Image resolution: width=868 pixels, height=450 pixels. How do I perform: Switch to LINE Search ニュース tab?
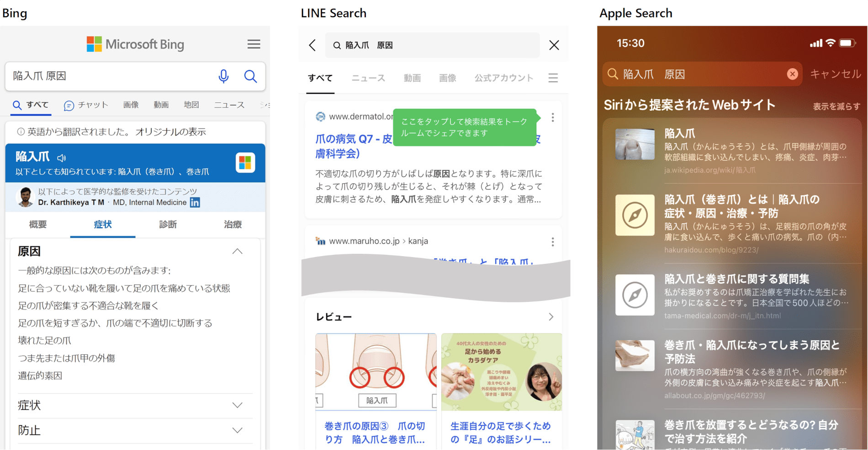coord(368,78)
